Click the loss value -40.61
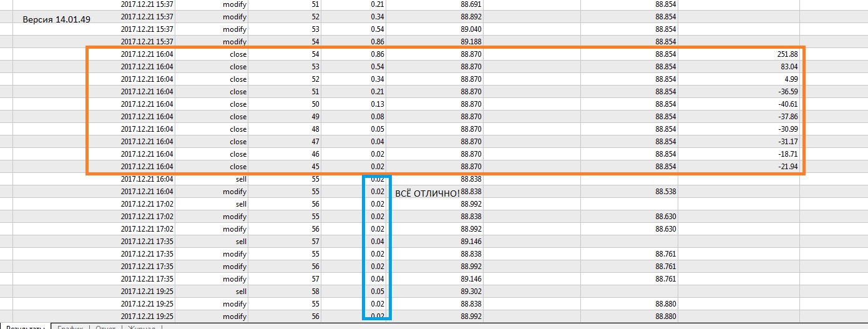868x329 pixels. (788, 104)
